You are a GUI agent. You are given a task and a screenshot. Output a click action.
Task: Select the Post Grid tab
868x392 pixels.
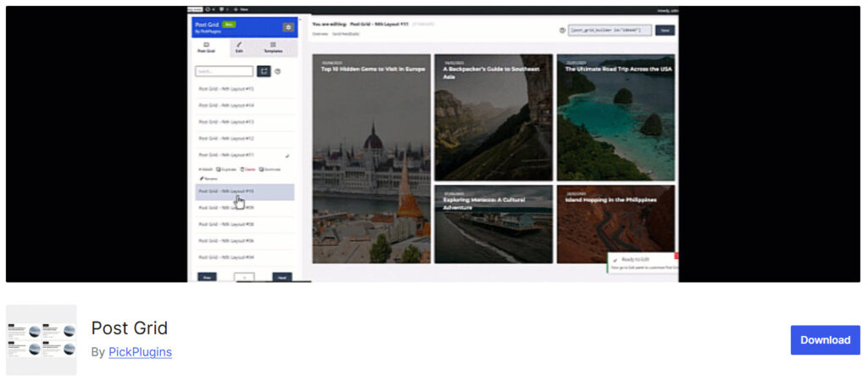207,48
